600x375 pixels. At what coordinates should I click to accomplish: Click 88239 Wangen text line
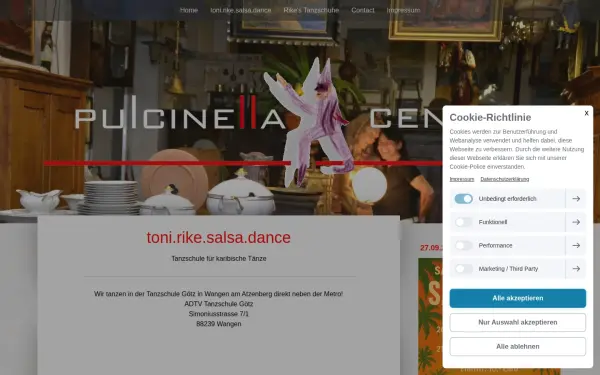click(x=218, y=324)
